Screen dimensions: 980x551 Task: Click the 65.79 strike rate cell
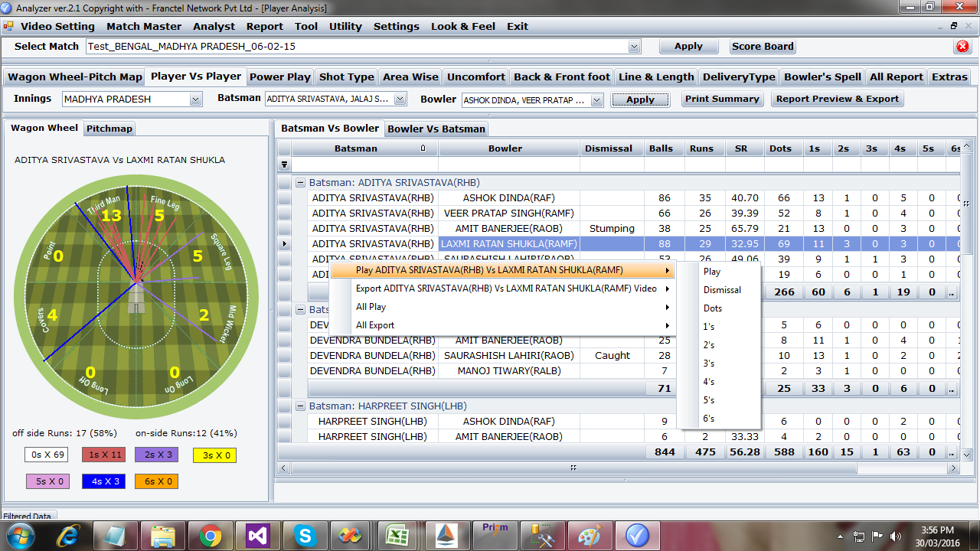744,229
